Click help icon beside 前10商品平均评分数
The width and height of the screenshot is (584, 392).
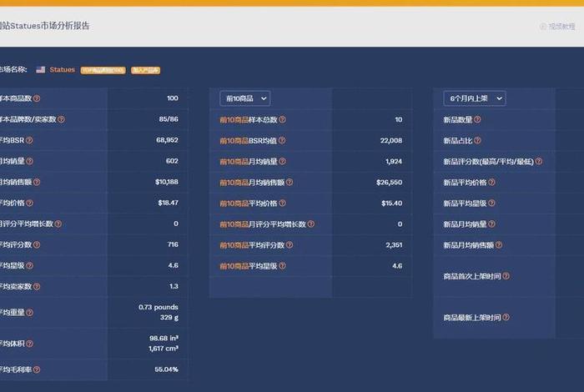click(289, 244)
